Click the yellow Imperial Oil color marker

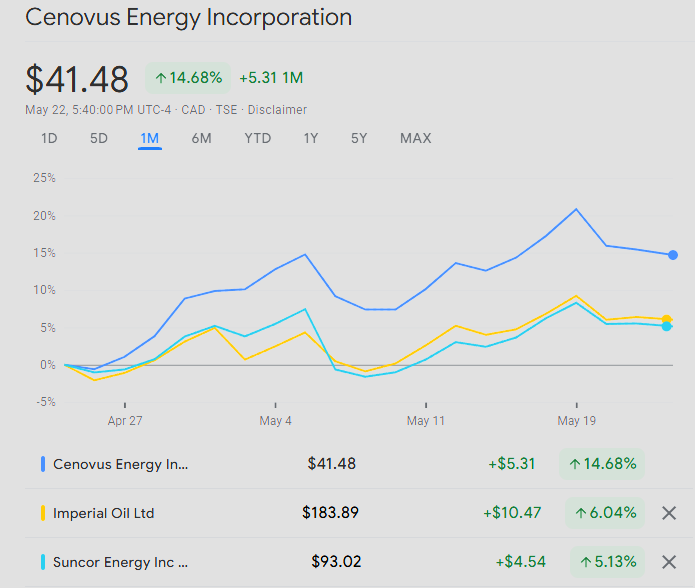point(43,513)
